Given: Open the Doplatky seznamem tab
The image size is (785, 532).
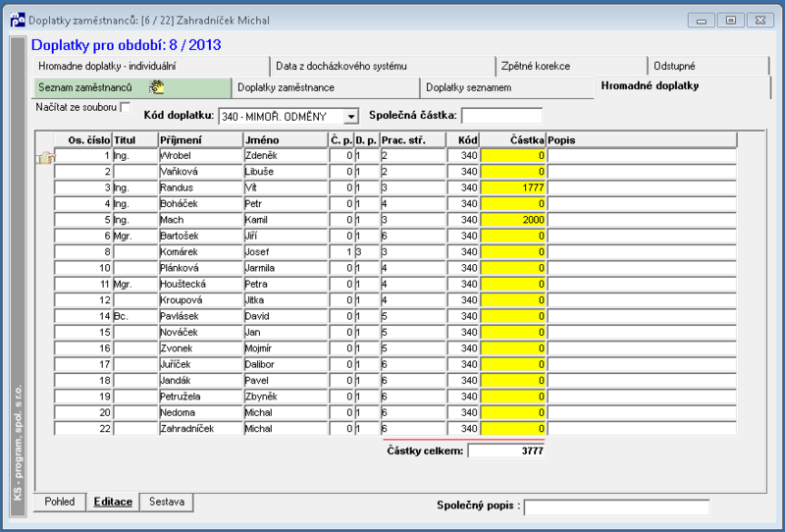Looking at the screenshot, I should 506,87.
